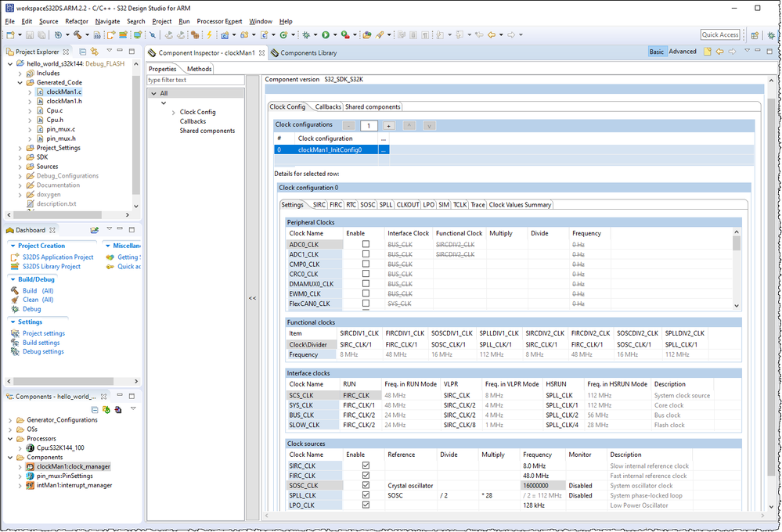Click the Open Perspective icon near Quick Access

click(755, 35)
